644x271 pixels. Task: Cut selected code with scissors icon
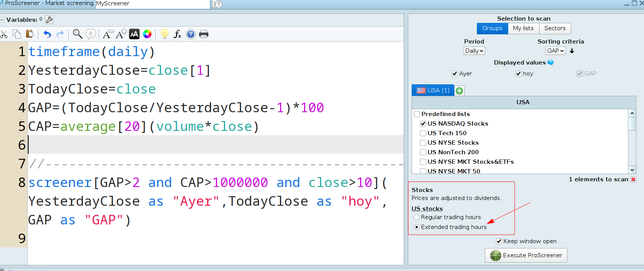pyautogui.click(x=4, y=34)
